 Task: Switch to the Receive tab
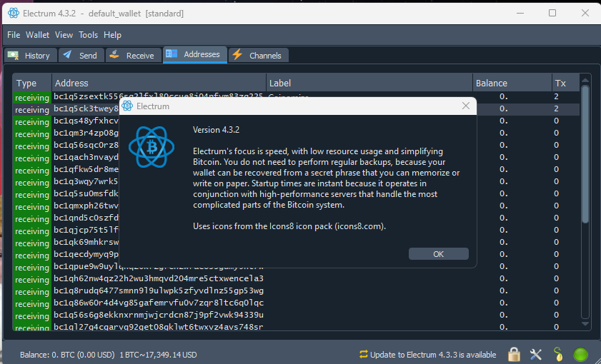(x=133, y=56)
